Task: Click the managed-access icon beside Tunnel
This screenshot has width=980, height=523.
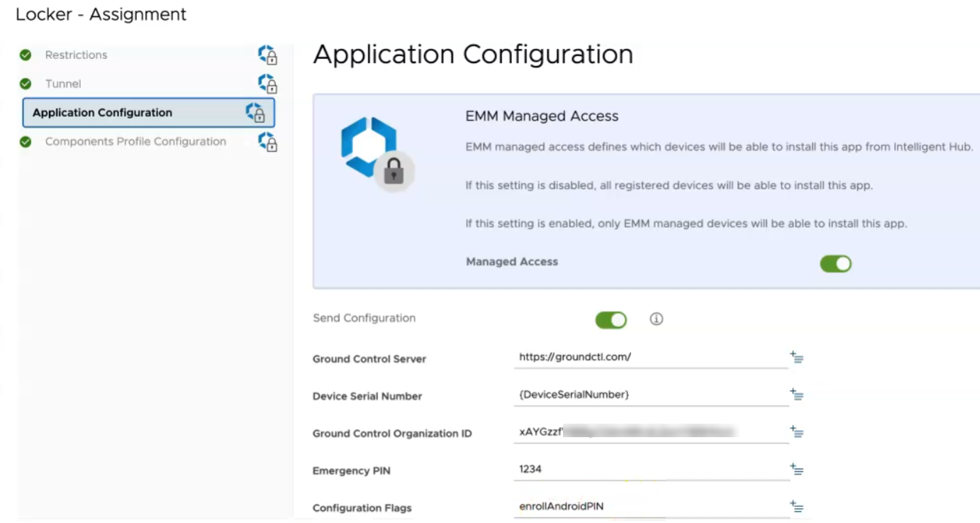Action: tap(267, 84)
